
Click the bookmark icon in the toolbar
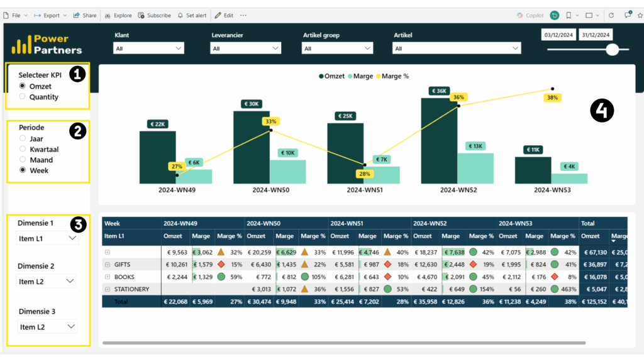coord(569,15)
